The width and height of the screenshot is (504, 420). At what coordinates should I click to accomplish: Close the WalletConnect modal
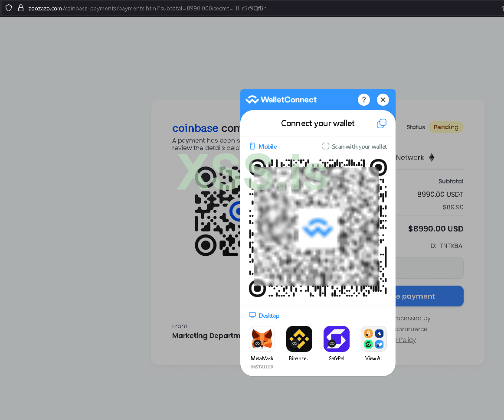point(383,100)
